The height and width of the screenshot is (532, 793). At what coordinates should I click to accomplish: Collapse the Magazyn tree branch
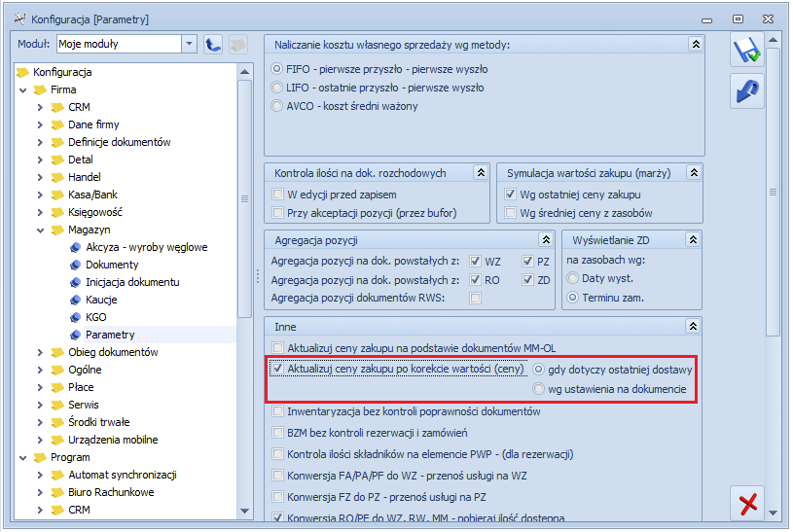pos(41,231)
